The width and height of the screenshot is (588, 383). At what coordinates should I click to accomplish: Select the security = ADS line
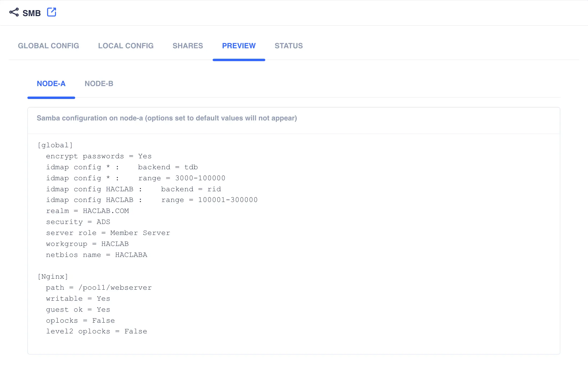point(78,222)
